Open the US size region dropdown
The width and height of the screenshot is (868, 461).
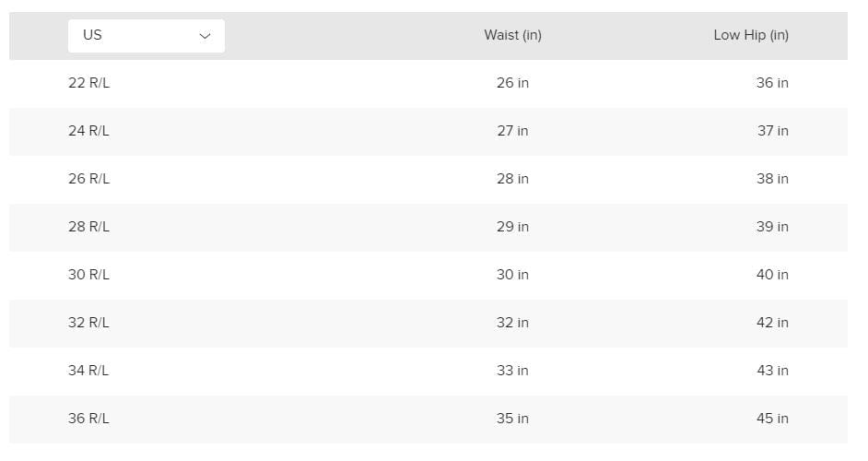[146, 36]
